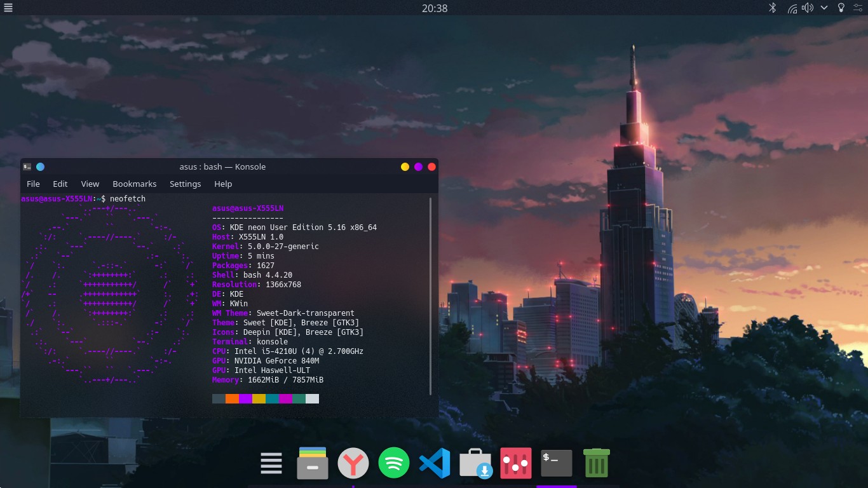The width and height of the screenshot is (868, 488).
Task: Click the 'DE: KDE' line
Action: (x=228, y=294)
